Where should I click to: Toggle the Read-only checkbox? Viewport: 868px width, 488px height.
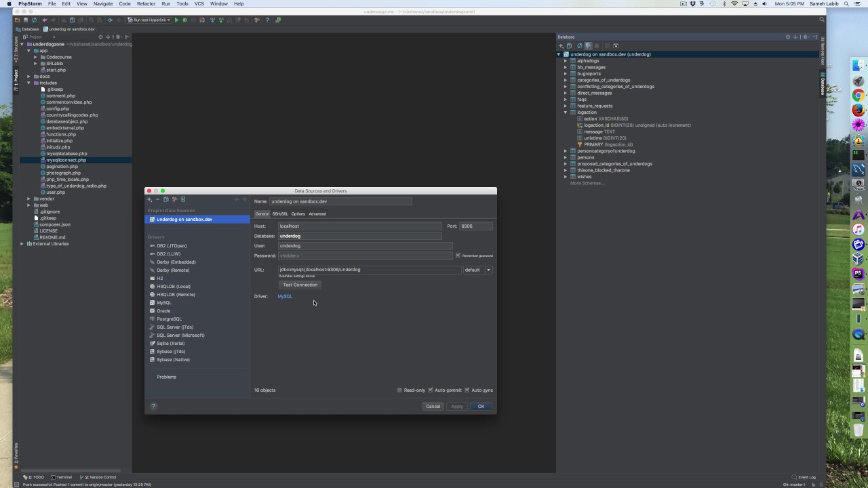pos(399,390)
